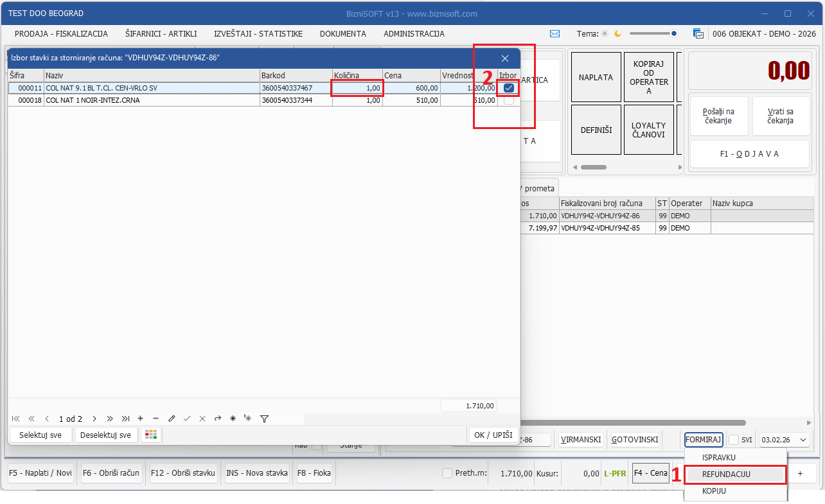Click the Selektuj sve button

point(40,435)
